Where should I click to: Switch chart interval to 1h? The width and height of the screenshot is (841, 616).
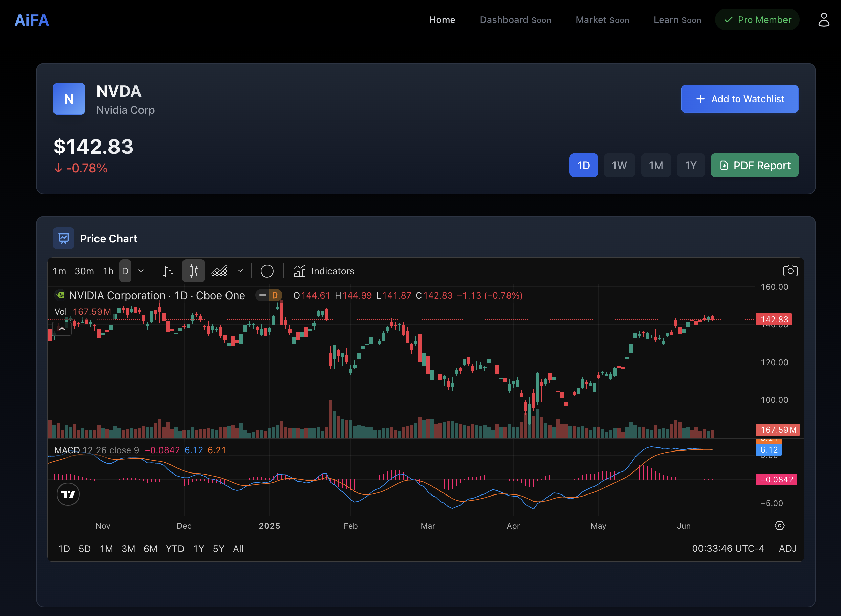click(x=108, y=271)
